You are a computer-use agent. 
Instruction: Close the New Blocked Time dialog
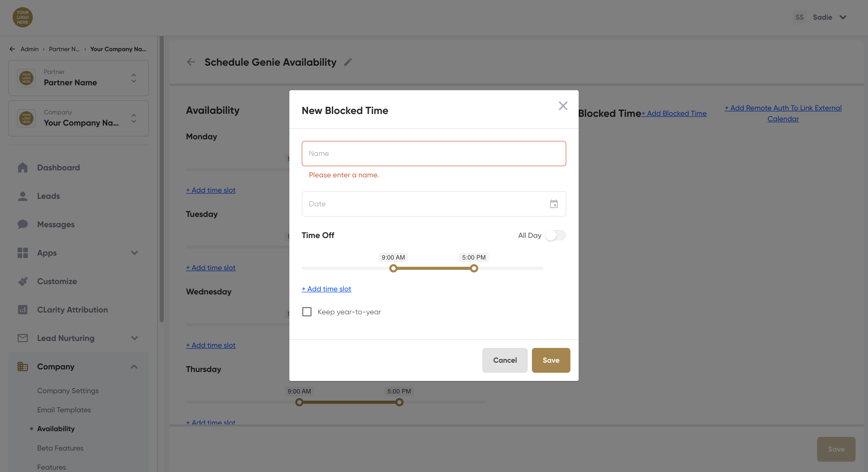tap(563, 106)
